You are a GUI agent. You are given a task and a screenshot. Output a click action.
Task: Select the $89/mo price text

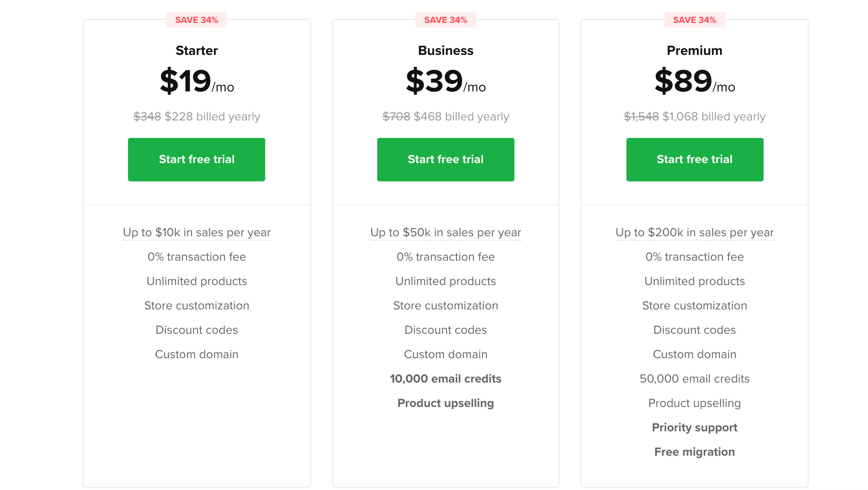point(695,81)
